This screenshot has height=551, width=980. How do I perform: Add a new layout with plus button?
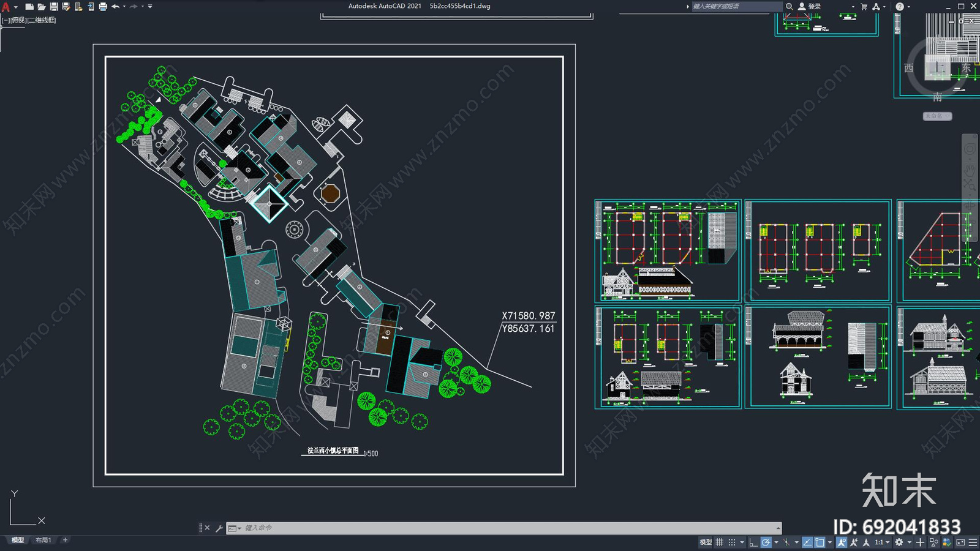[x=65, y=540]
